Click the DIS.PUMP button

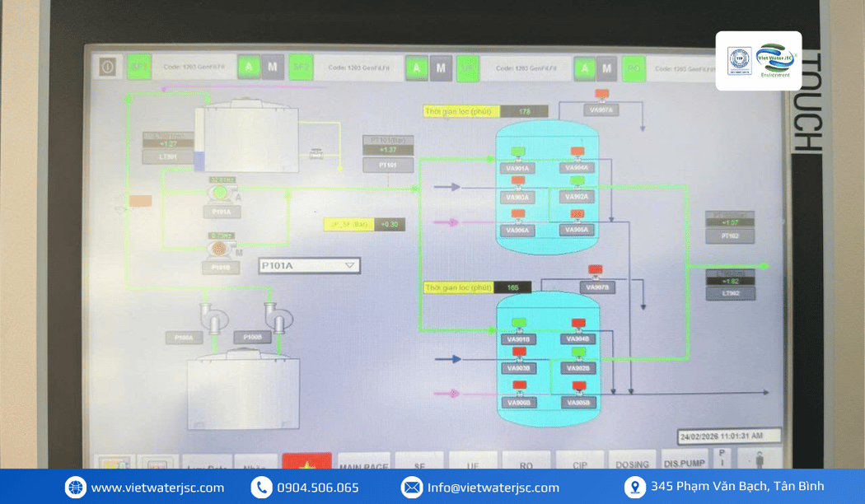click(x=684, y=460)
